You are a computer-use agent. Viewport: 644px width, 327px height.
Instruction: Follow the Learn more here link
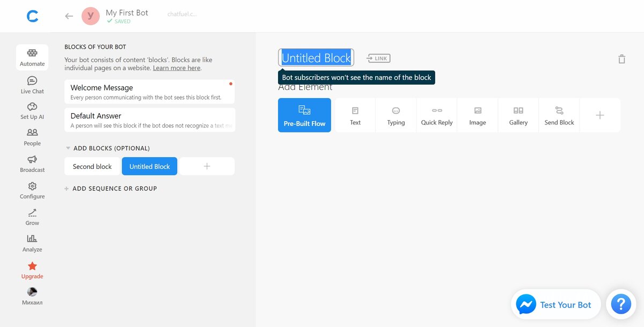[177, 68]
